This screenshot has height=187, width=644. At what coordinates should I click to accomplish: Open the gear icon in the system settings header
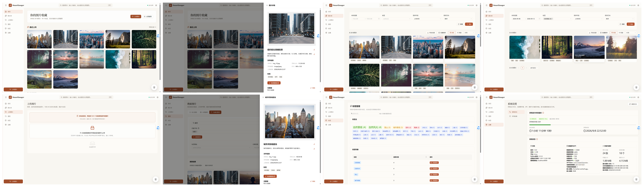(638, 97)
